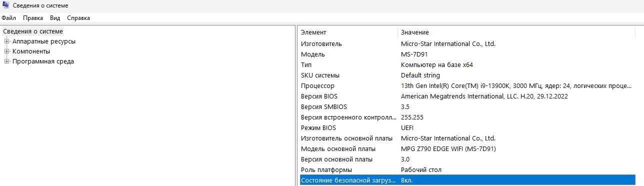Click the 255.255 value
Image resolution: width=644 pixels, height=186 pixels.
click(x=412, y=117)
